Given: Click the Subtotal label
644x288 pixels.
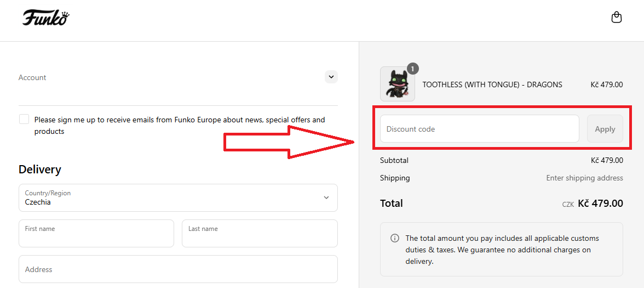Looking at the screenshot, I should (x=394, y=160).
